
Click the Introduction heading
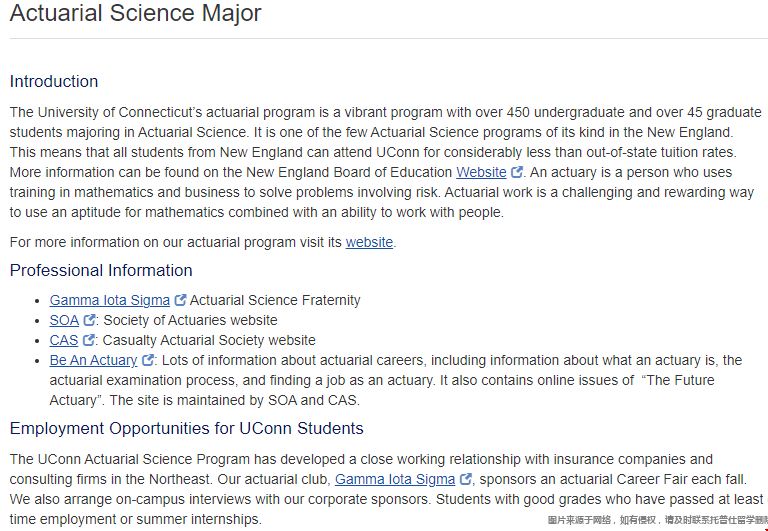pos(54,81)
